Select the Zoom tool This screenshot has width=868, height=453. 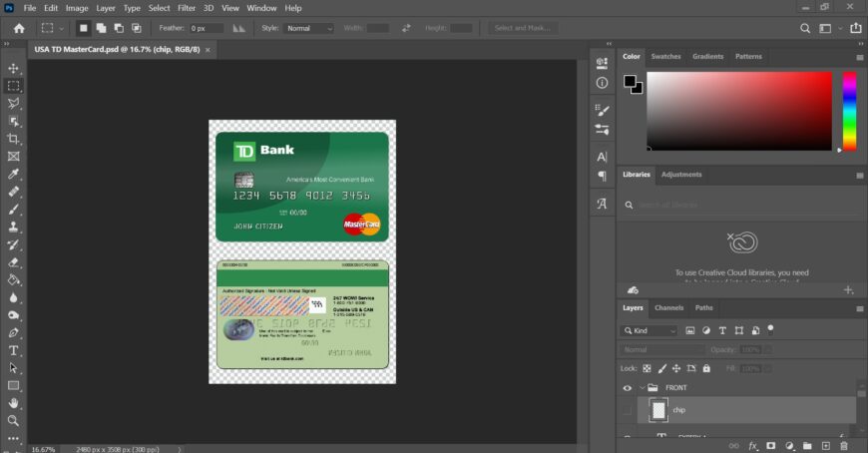tap(13, 421)
